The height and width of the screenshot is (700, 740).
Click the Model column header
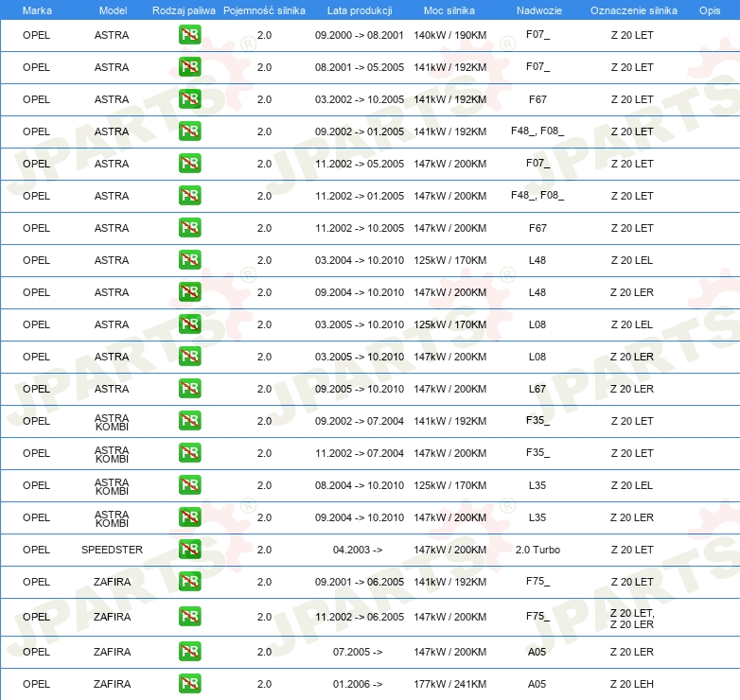(x=113, y=10)
